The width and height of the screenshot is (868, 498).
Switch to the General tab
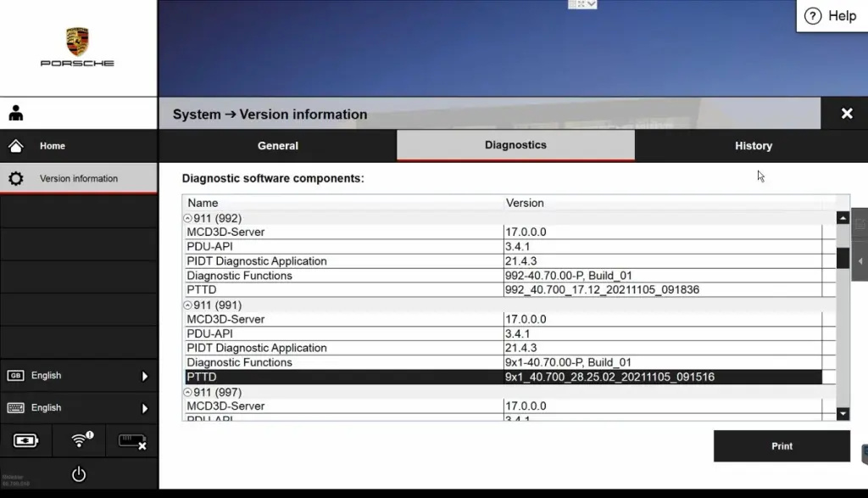tap(277, 146)
